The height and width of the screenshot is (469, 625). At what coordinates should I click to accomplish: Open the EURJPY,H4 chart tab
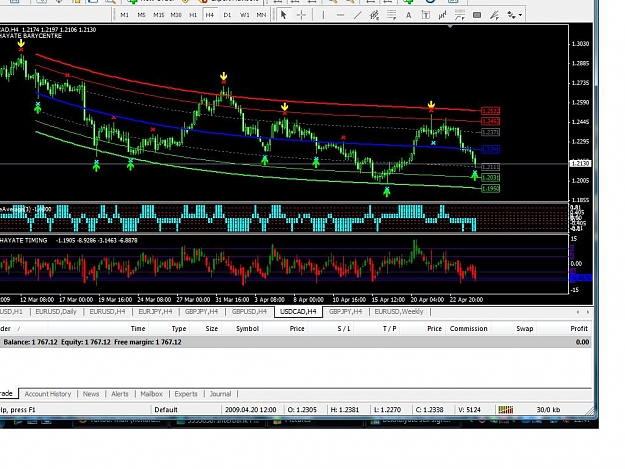[155, 312]
